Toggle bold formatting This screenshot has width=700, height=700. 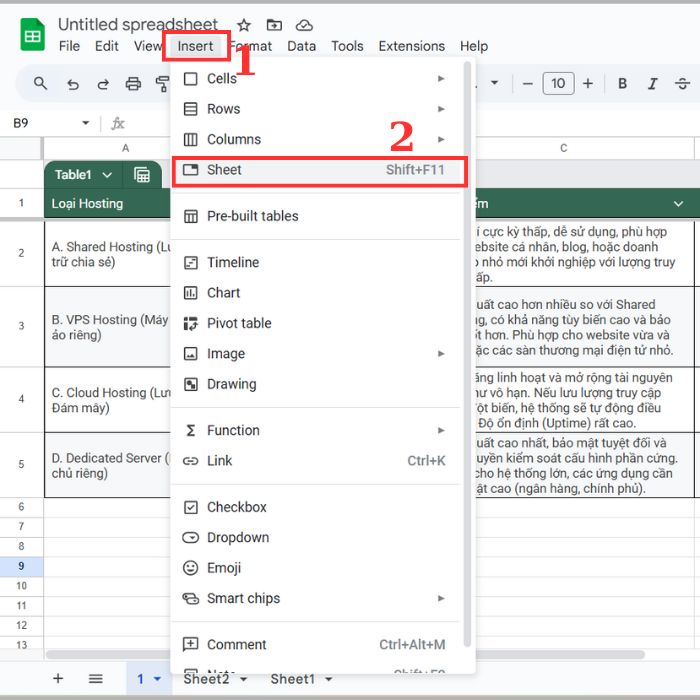(x=622, y=83)
